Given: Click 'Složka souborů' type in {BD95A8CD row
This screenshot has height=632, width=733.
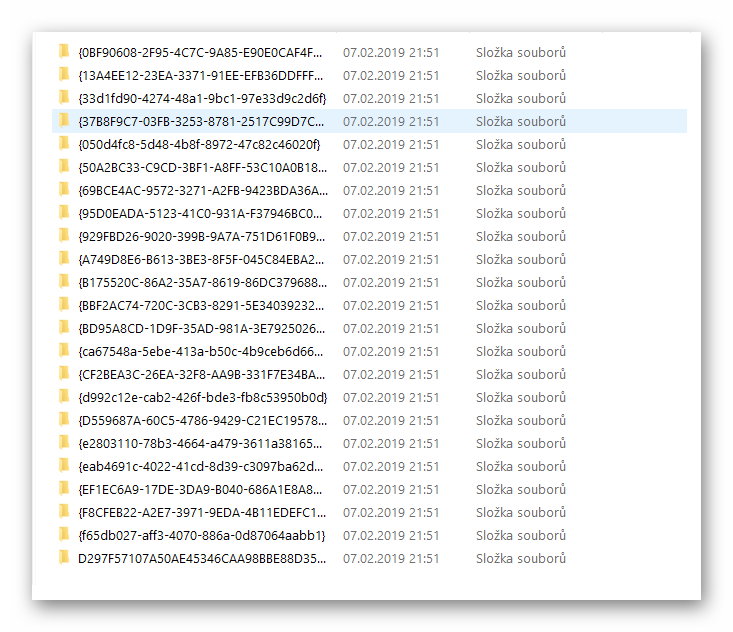Looking at the screenshot, I should tap(521, 328).
